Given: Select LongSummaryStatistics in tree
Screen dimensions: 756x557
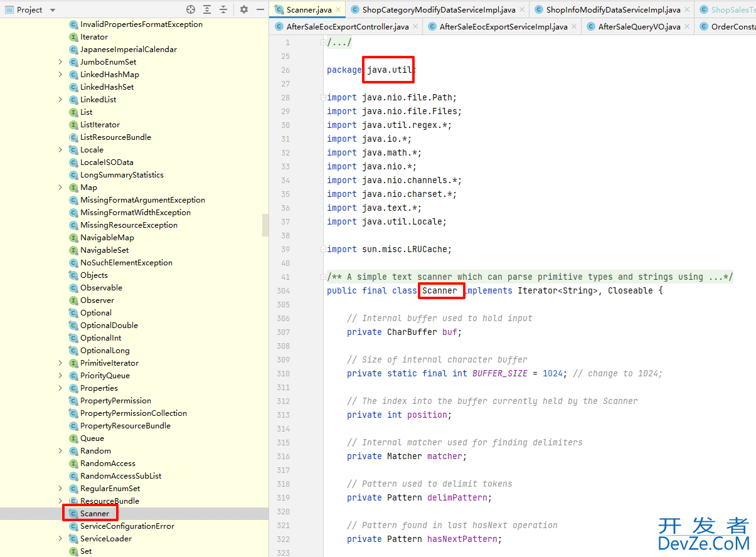Looking at the screenshot, I should [122, 174].
